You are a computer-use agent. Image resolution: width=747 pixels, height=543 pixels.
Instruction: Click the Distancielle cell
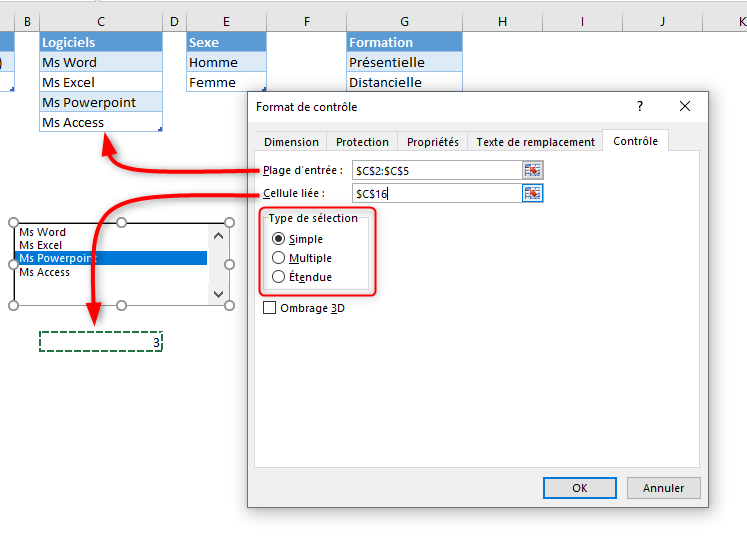[x=404, y=82]
